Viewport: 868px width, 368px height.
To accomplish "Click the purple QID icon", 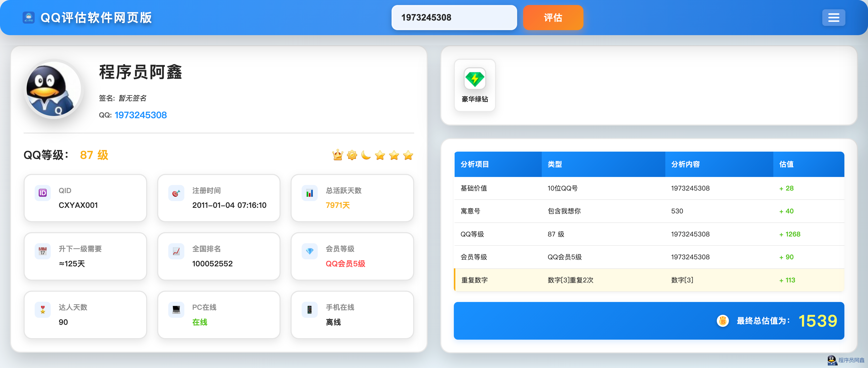I will pos(43,193).
